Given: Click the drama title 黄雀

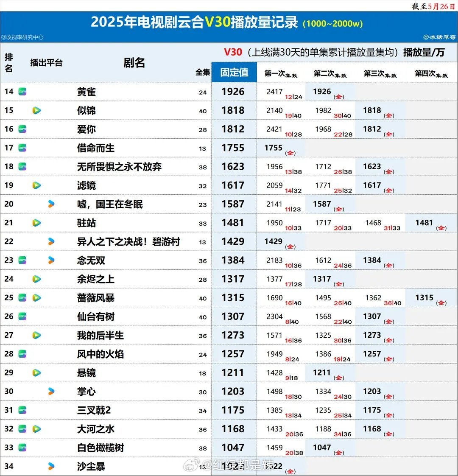Looking at the screenshot, I should tap(86, 92).
